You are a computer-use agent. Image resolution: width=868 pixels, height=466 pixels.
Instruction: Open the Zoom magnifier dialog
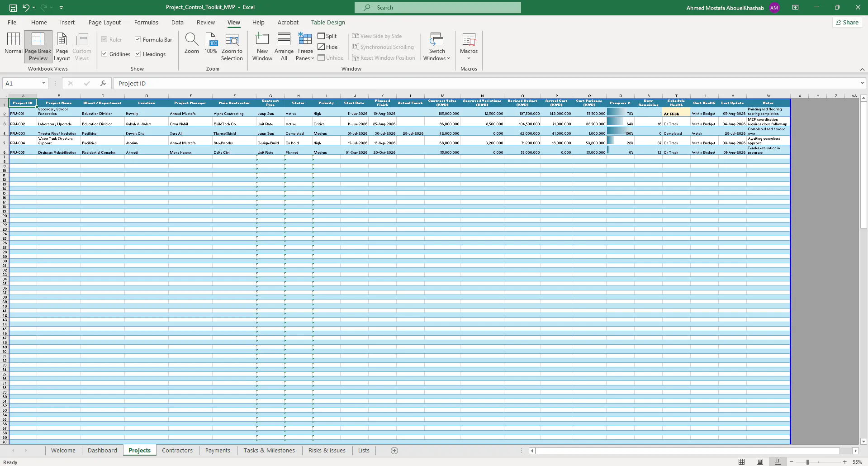(192, 43)
